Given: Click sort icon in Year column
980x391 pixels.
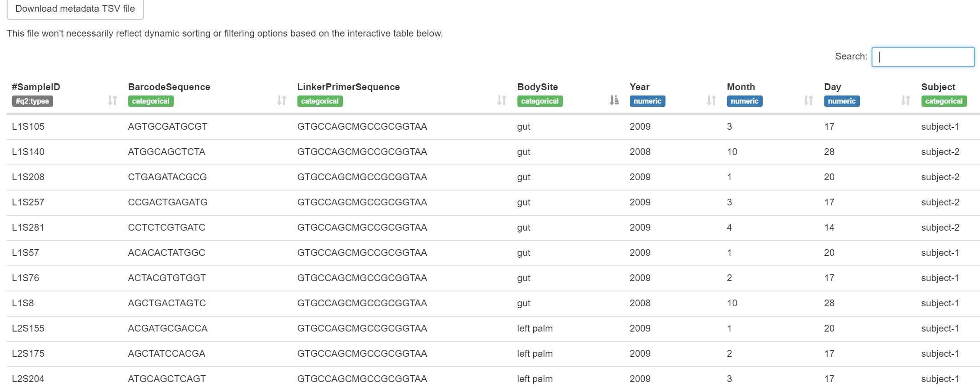Looking at the screenshot, I should tap(711, 100).
